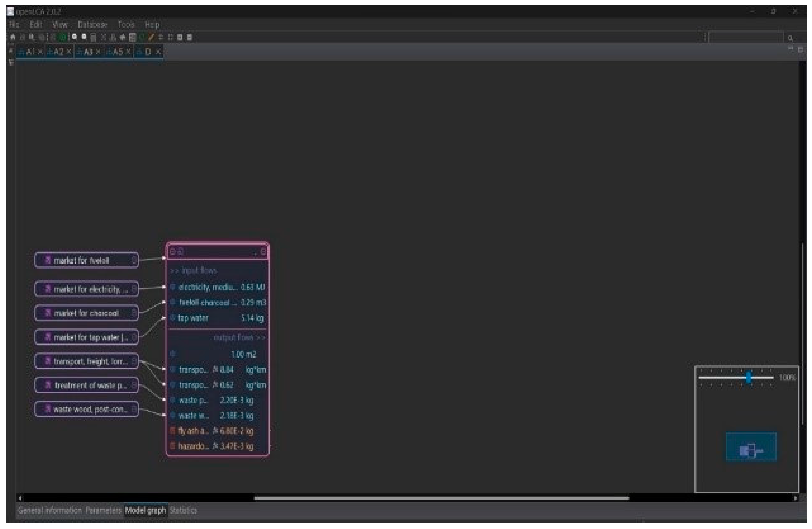Click the green circular toolbar icon
This screenshot has height=529, width=812.
(x=63, y=37)
